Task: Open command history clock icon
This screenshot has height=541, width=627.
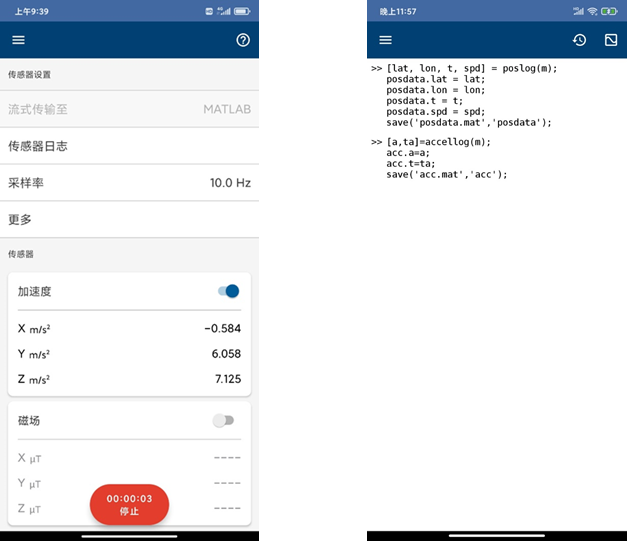Action: click(x=579, y=40)
